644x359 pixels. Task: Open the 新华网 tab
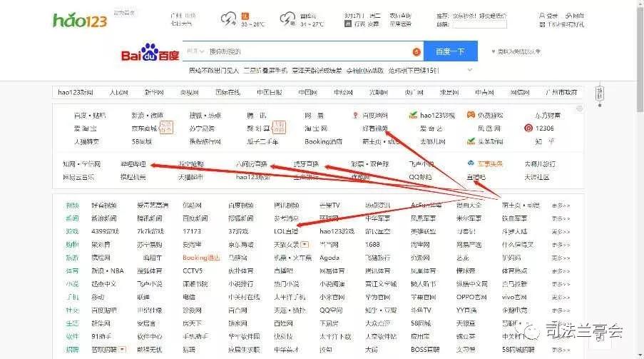(154, 93)
